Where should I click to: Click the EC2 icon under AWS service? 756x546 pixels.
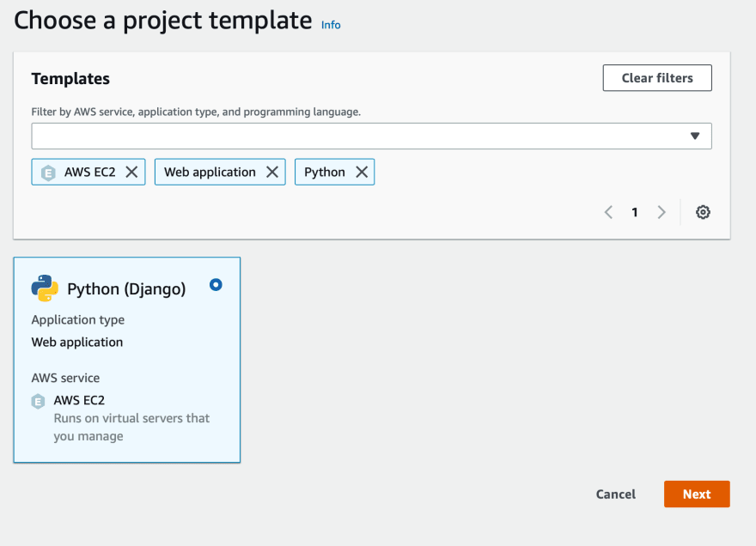pos(38,401)
